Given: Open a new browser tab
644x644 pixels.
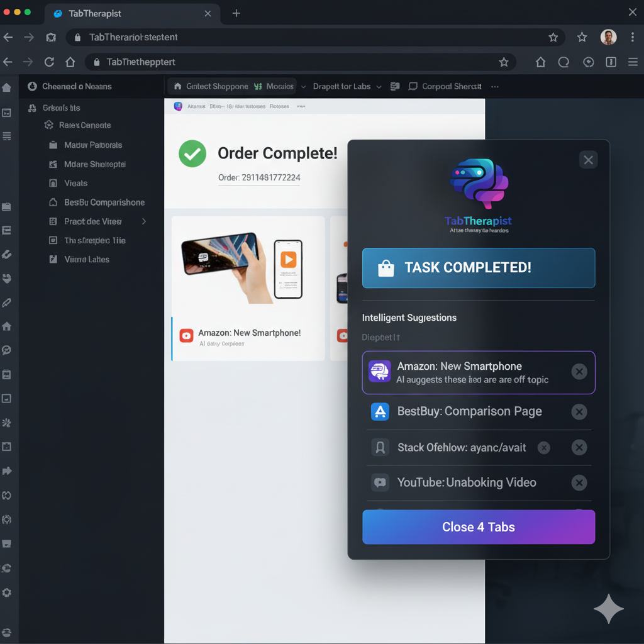Looking at the screenshot, I should 236,14.
